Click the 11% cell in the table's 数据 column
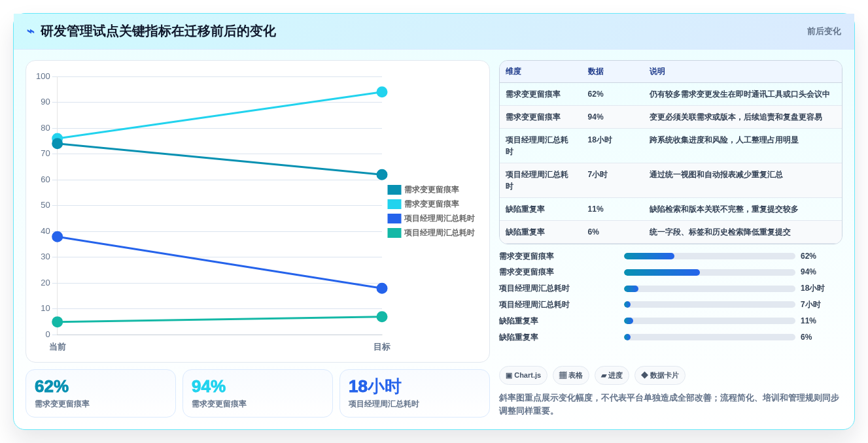Image resolution: width=868 pixels, height=443 pixels. tap(596, 209)
